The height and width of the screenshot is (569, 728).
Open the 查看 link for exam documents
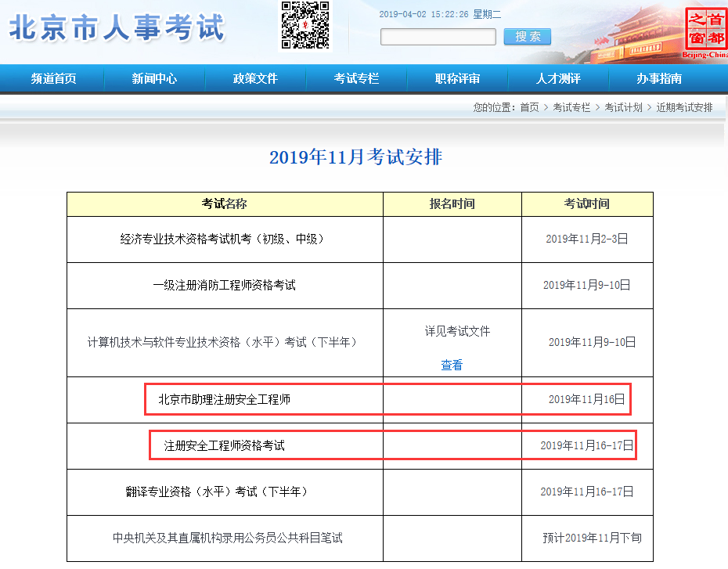452,366
